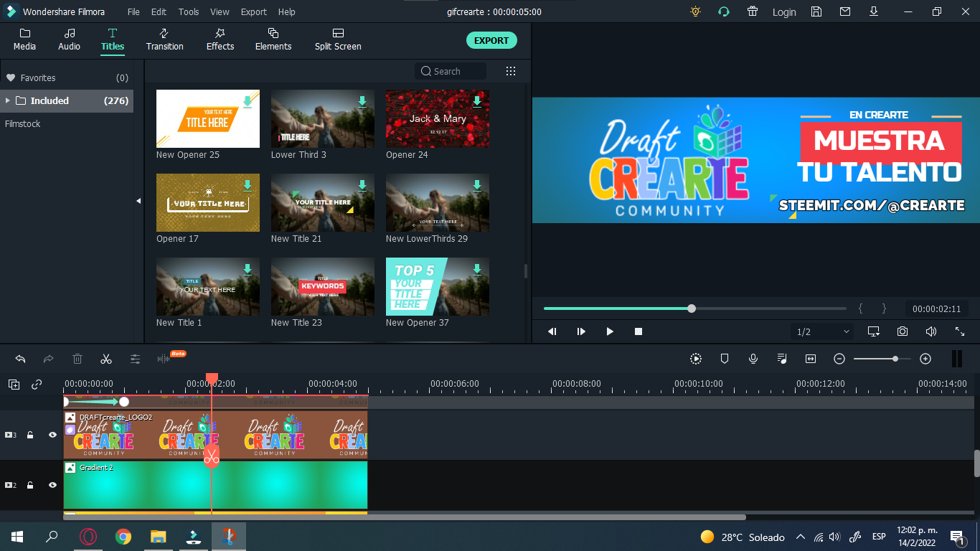The width and height of the screenshot is (980, 551).
Task: Switch thumbnail grid view icon
Action: (x=511, y=71)
